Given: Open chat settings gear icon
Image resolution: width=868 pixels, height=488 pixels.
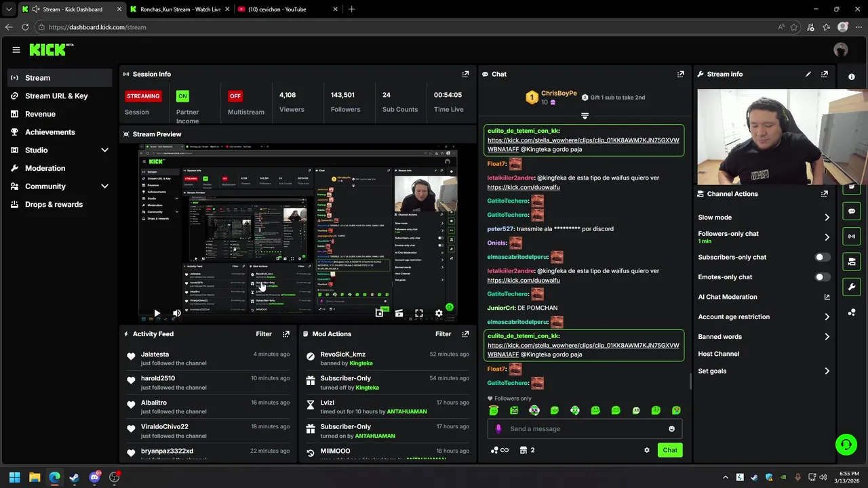Looking at the screenshot, I should click(646, 450).
